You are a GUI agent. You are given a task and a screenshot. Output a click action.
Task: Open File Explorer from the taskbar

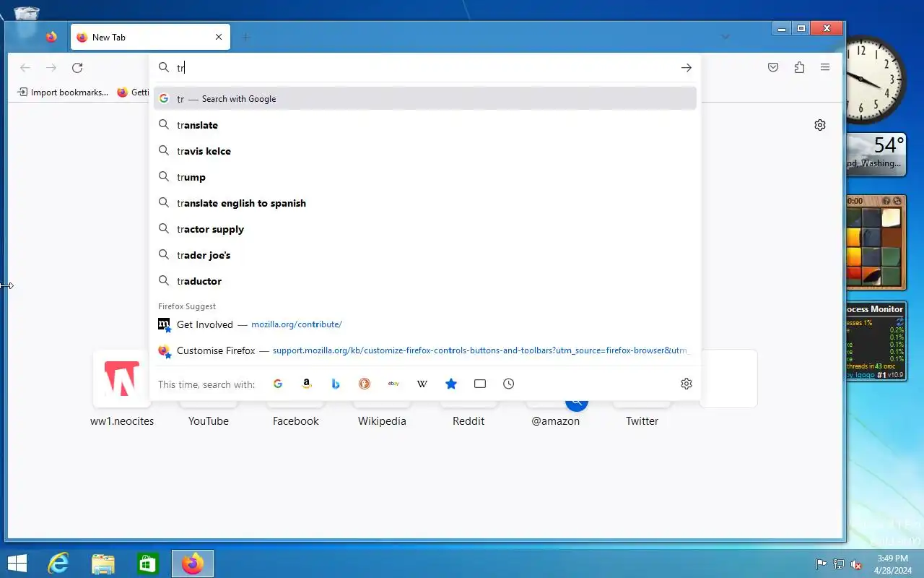click(103, 564)
